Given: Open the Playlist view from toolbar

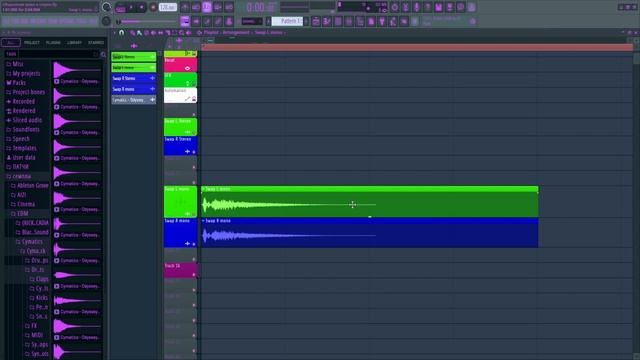Looking at the screenshot, I should coord(316,21).
